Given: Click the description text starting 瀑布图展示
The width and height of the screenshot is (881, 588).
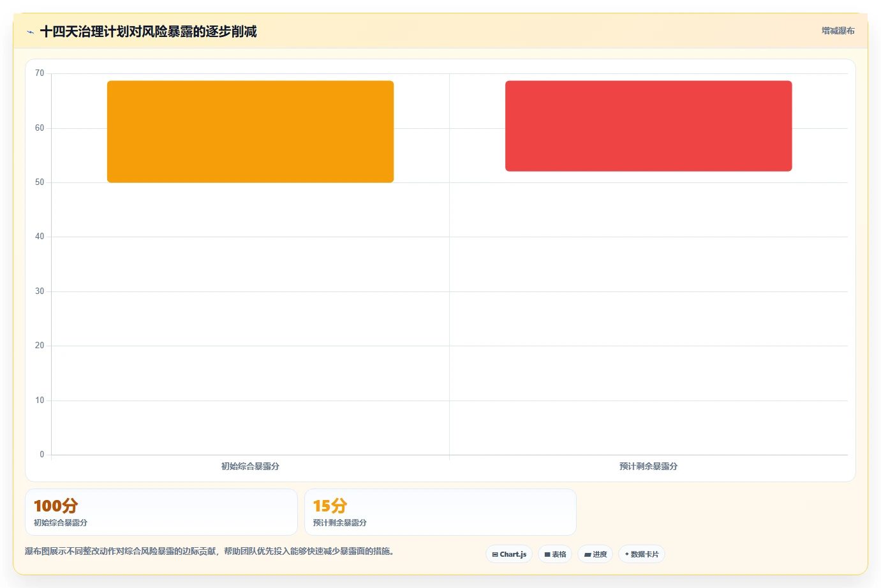Looking at the screenshot, I should (x=209, y=551).
